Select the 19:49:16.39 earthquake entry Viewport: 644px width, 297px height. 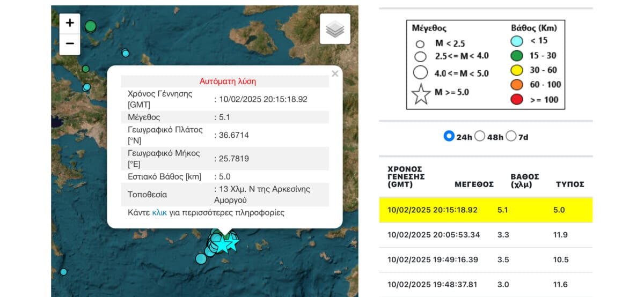pos(486,259)
